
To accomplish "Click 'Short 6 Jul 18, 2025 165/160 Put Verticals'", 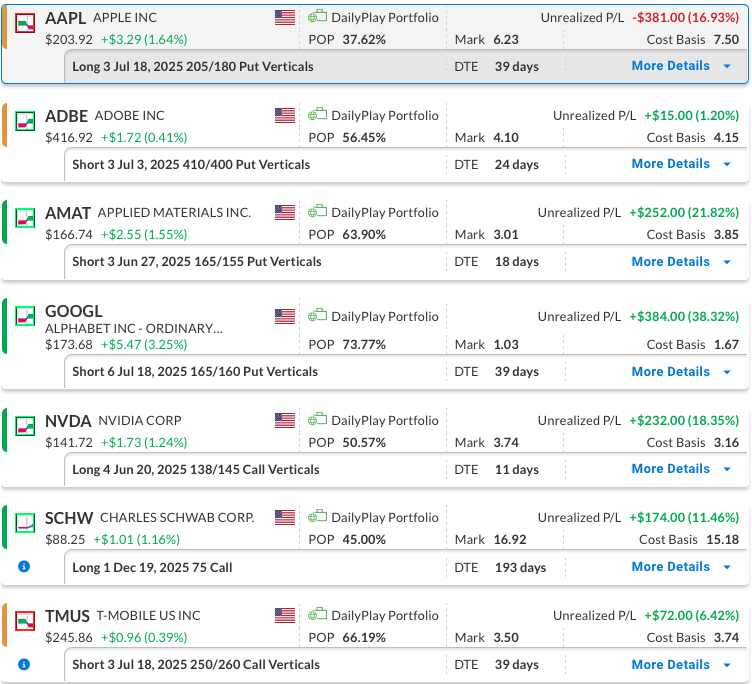I will [195, 372].
